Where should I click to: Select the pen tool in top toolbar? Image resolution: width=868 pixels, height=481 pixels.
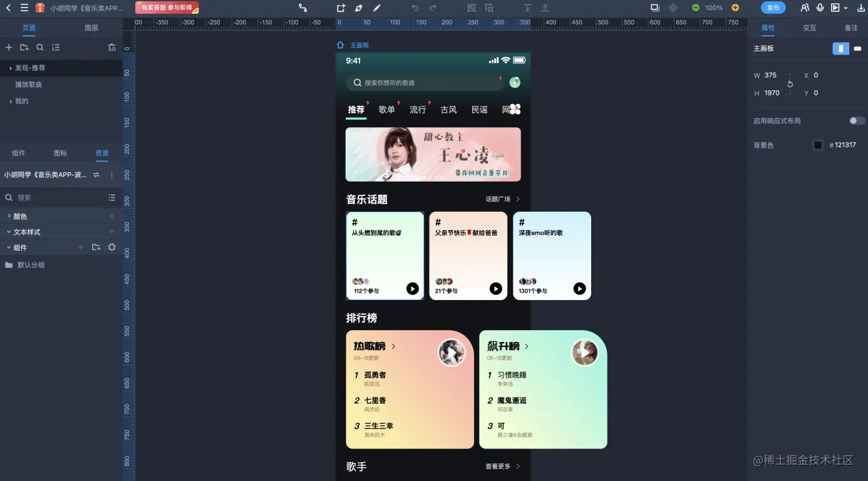pyautogui.click(x=359, y=8)
